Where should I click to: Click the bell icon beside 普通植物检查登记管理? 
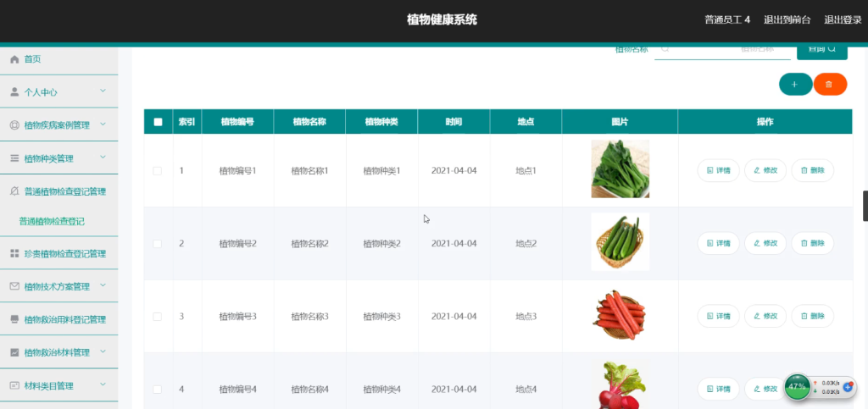pos(14,191)
